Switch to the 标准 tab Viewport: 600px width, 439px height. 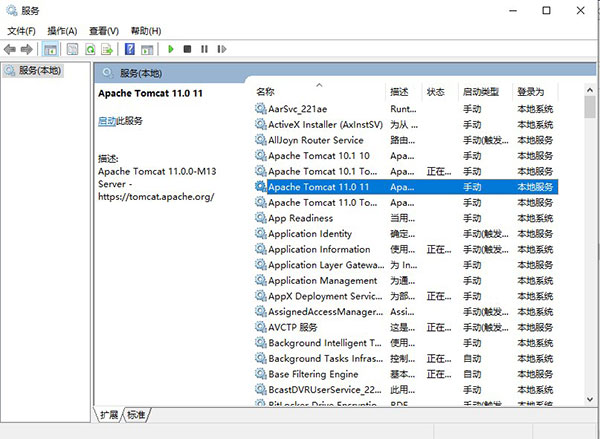pyautogui.click(x=136, y=415)
